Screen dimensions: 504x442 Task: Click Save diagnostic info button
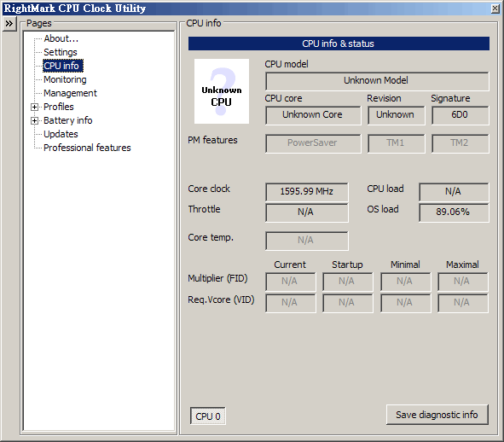pos(437,415)
